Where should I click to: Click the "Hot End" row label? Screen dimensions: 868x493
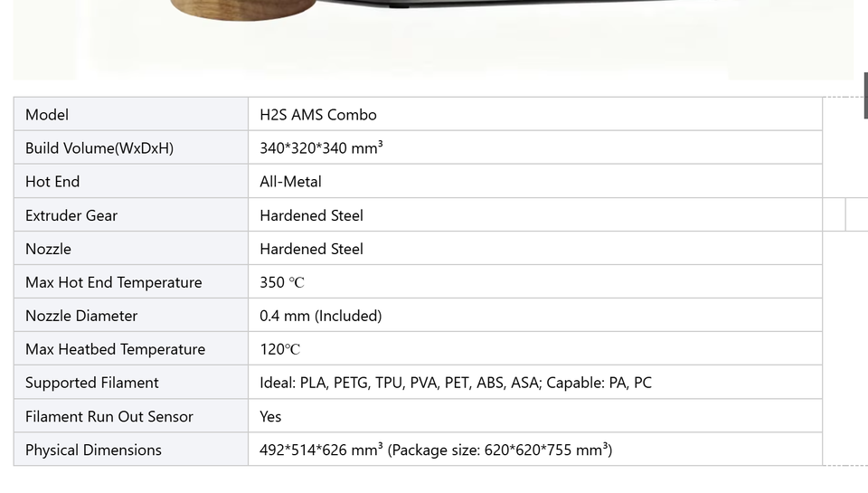click(52, 182)
